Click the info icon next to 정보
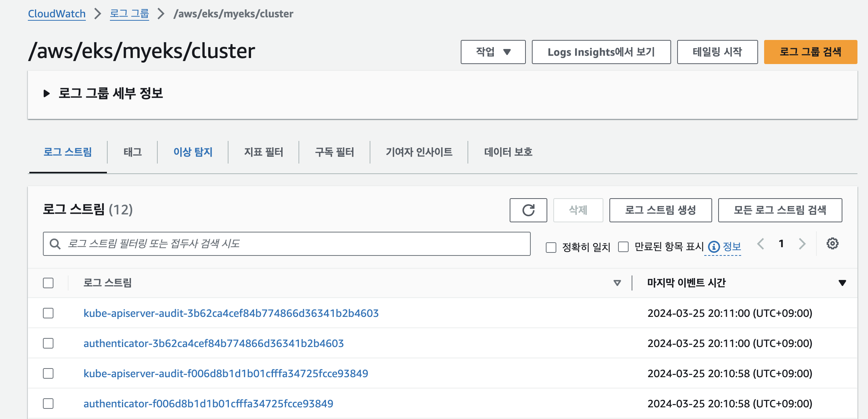Screen dimensions: 868x419 tap(714, 247)
